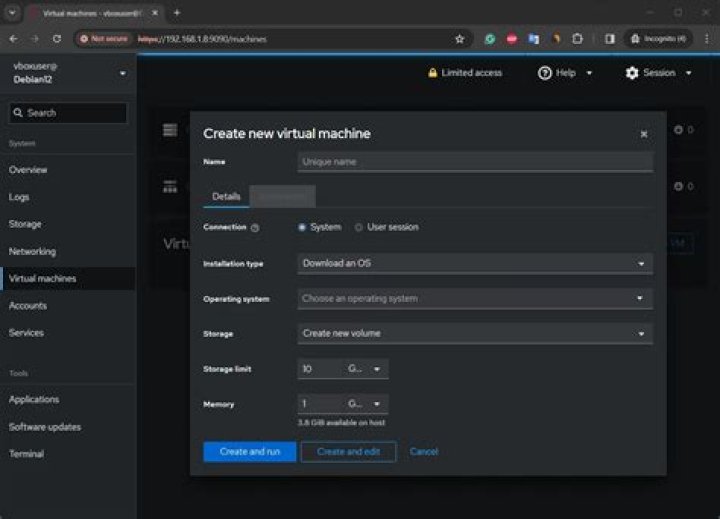
Task: Open the Memory unit dropdown
Action: coord(366,404)
